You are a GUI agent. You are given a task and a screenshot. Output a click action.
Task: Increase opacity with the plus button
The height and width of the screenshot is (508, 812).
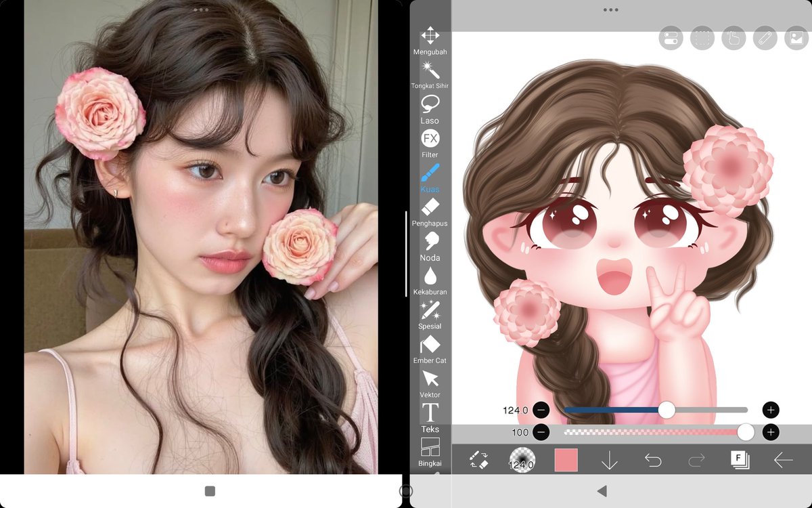click(x=771, y=432)
